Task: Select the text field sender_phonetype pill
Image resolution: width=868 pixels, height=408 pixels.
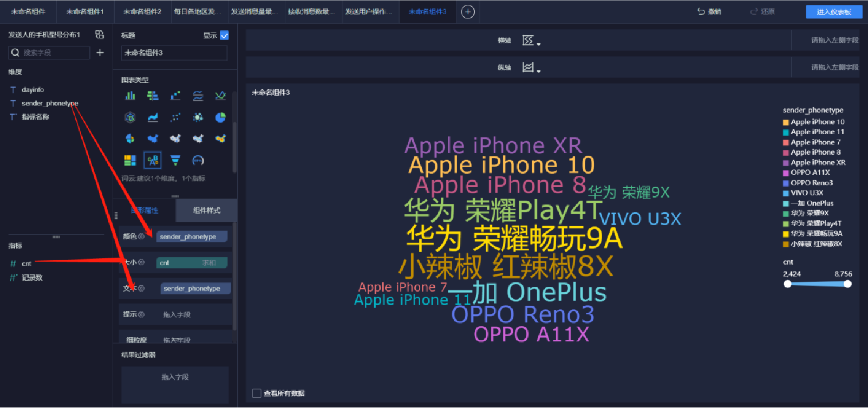Action: (195, 288)
